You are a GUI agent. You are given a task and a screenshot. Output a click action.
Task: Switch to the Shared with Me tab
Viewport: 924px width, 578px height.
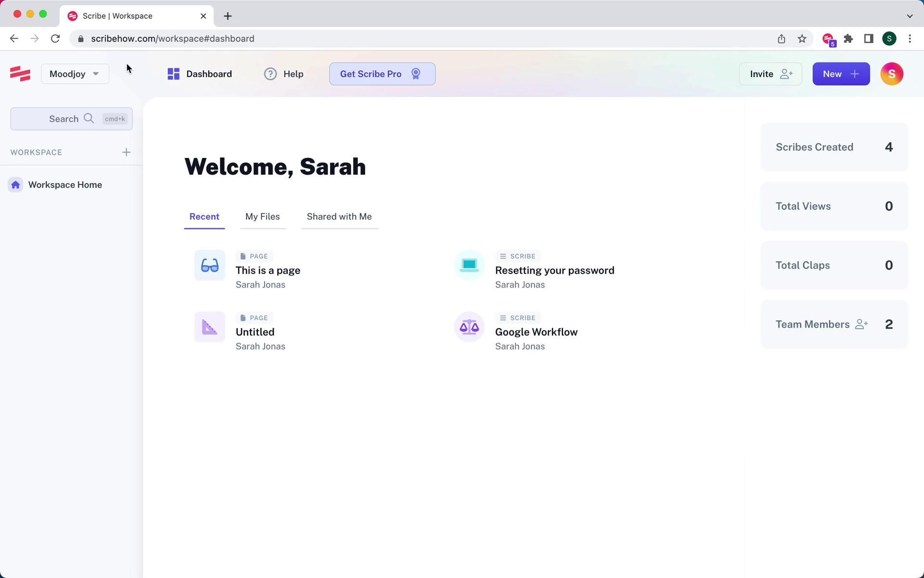pyautogui.click(x=339, y=216)
